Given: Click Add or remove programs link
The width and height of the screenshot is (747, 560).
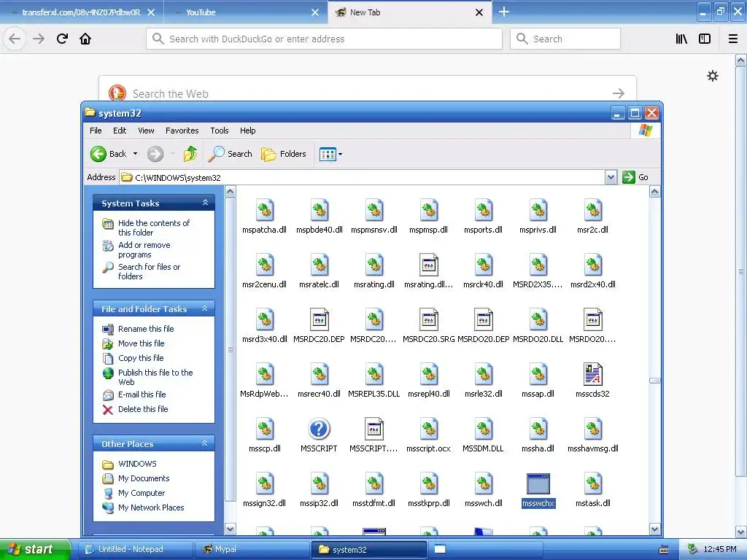Looking at the screenshot, I should [x=144, y=249].
